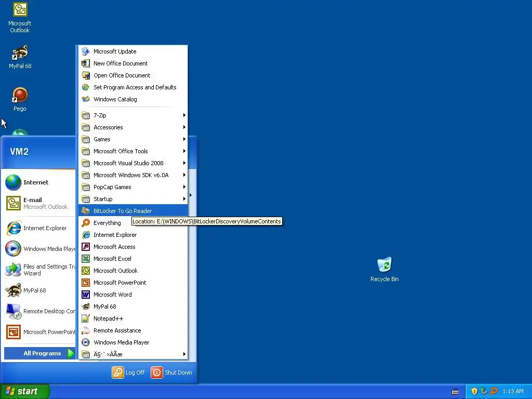Select Microsoft Outlook desktop shortcut
Image resolution: width=532 pixels, height=399 pixels.
pyautogui.click(x=20, y=17)
